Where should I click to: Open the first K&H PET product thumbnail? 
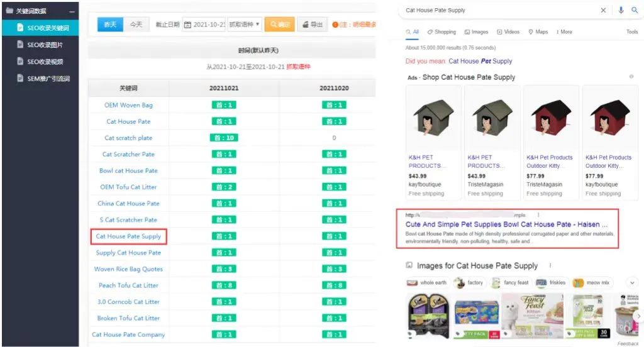coord(433,118)
